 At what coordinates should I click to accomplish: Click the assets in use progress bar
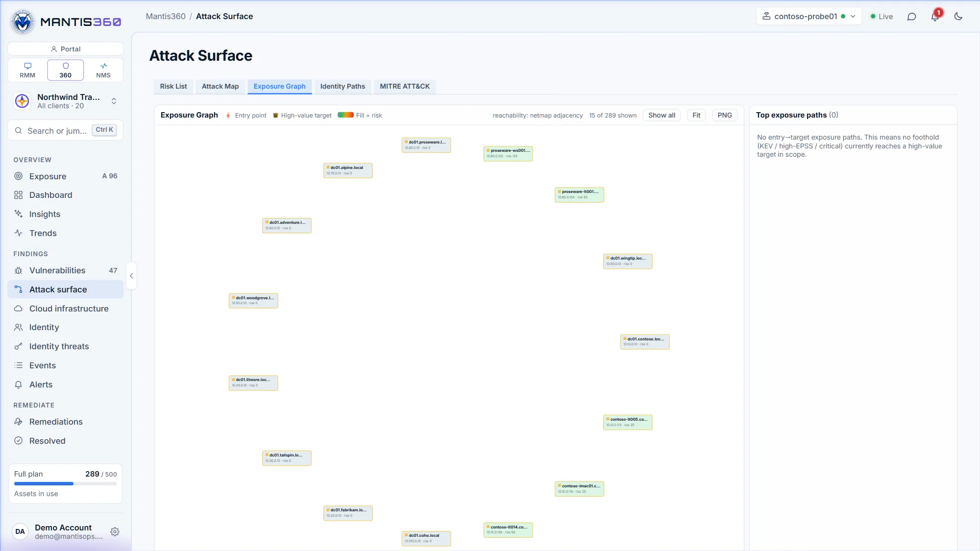pyautogui.click(x=66, y=484)
